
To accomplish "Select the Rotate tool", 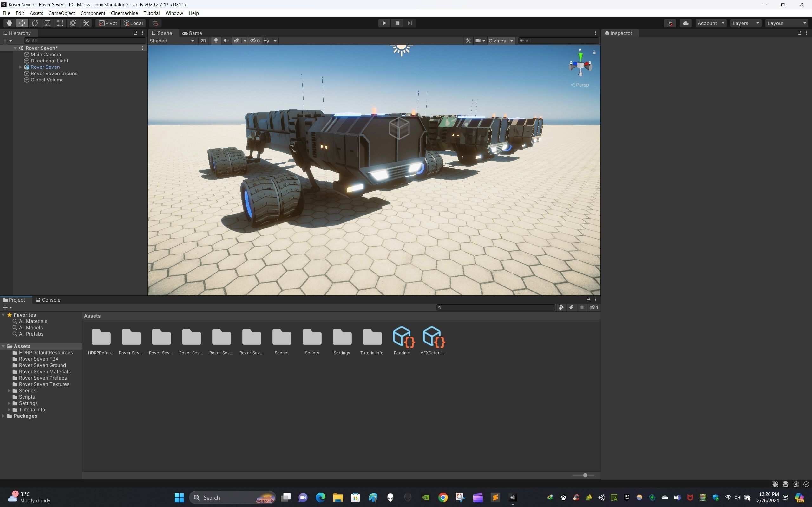I will tap(35, 23).
